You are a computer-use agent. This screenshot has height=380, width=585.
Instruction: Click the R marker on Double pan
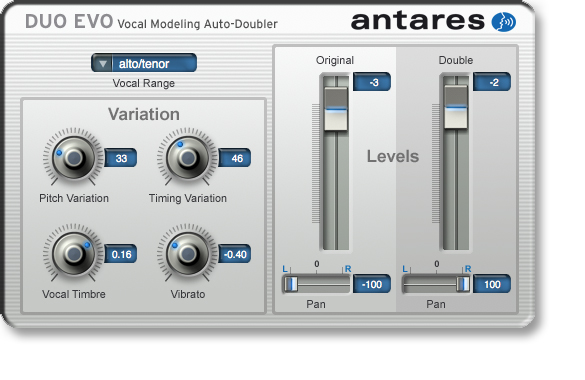tap(468, 269)
